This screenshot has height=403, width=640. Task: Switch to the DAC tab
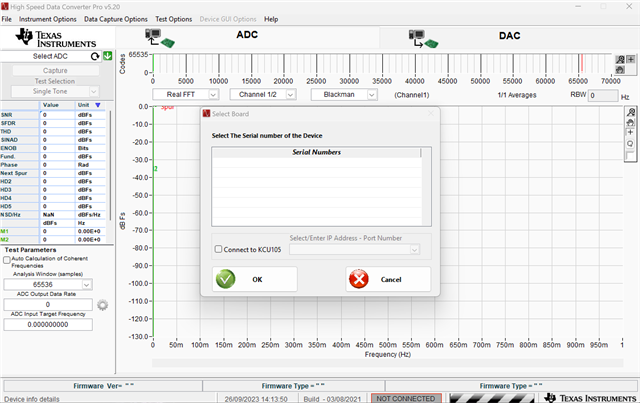[508, 38]
